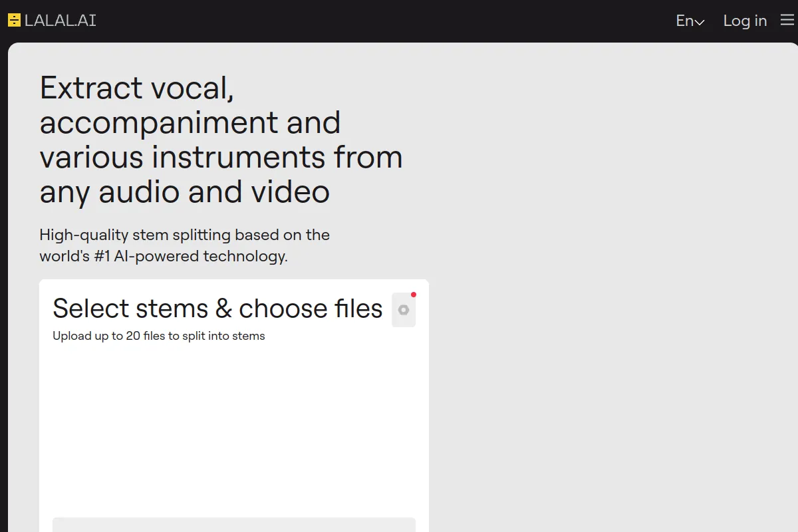The image size is (798, 532).
Task: Click the LALAL.AI wordmark text
Action: pyautogui.click(x=61, y=21)
